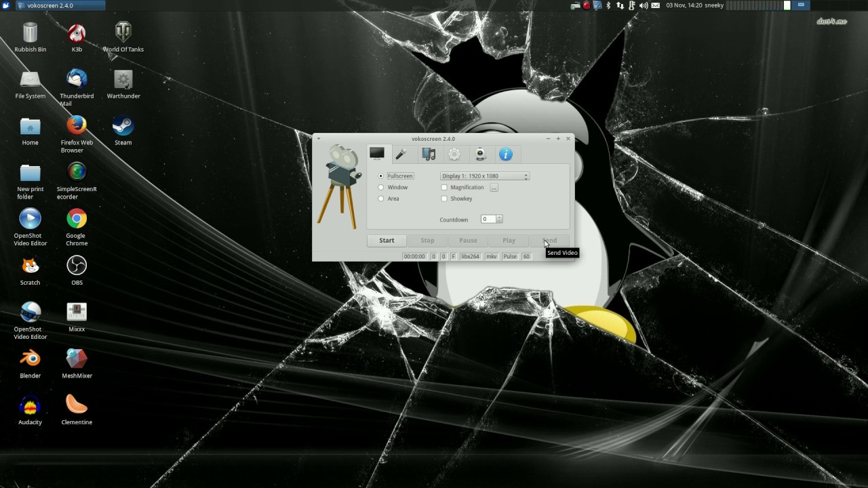Click the Countdown label
The height and width of the screenshot is (488, 868).
(454, 220)
